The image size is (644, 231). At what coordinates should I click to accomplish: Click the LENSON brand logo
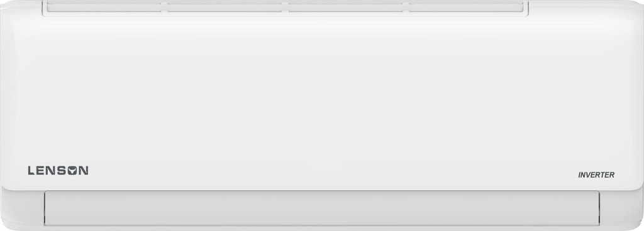[58, 170]
